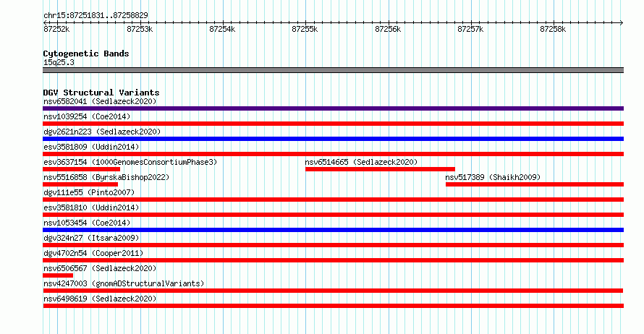The width and height of the screenshot is (644, 334).
Task: Open the nsv6506567 (Sedlazeck2020) label
Action: (x=100, y=268)
